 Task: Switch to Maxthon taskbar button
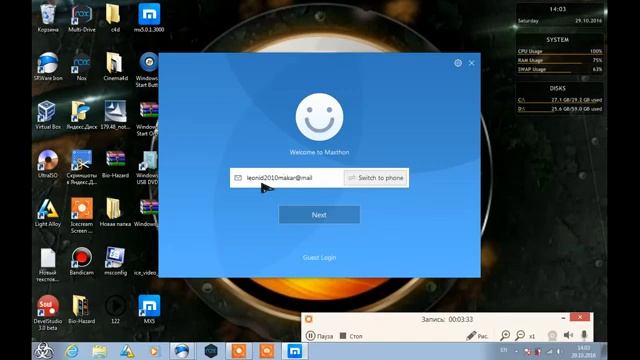pos(294,351)
